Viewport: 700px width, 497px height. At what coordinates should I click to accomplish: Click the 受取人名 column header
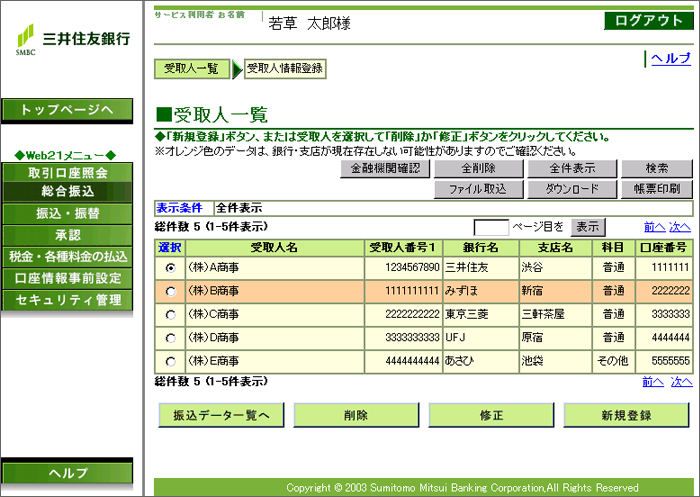pyautogui.click(x=275, y=248)
